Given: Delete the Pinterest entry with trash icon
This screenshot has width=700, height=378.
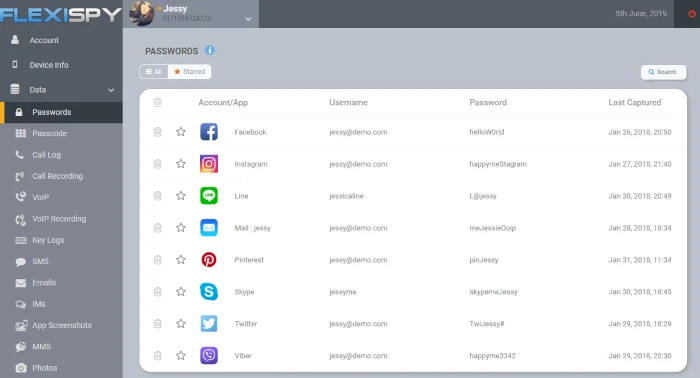Looking at the screenshot, I should [x=158, y=260].
